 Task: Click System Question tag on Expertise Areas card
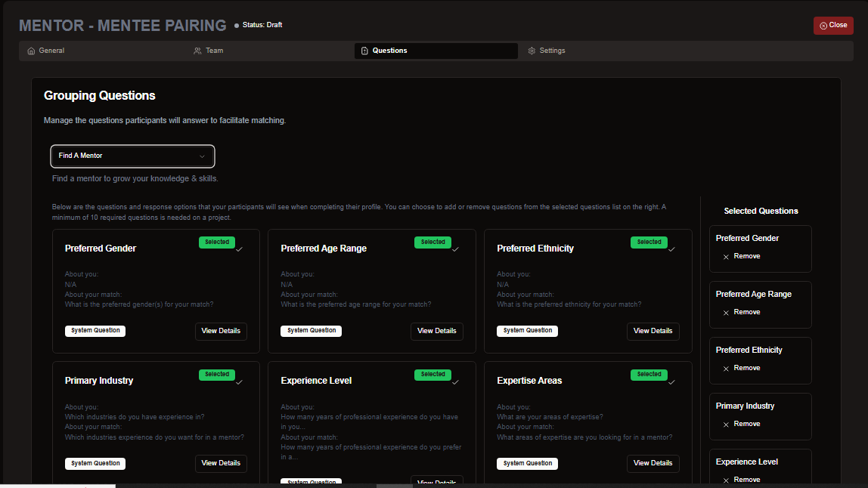point(527,464)
